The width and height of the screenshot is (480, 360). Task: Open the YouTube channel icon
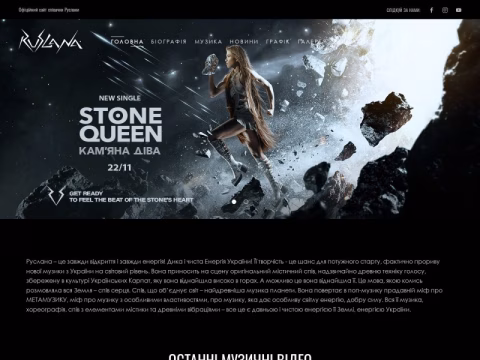click(459, 10)
